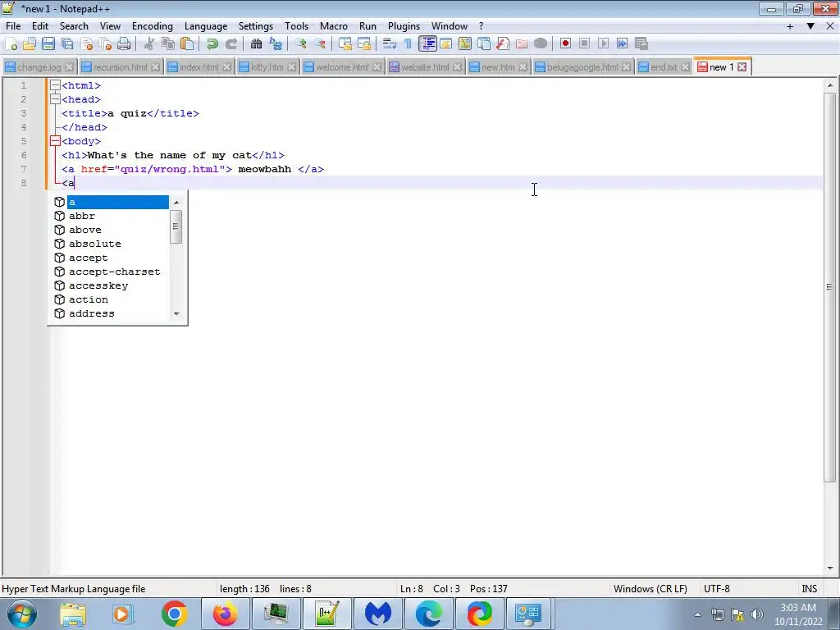Screen dimensions: 840x630
Task: Open Find with the binoculars icon
Action: 256,44
